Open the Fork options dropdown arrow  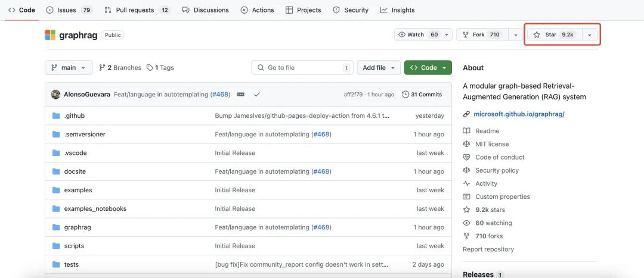[515, 35]
